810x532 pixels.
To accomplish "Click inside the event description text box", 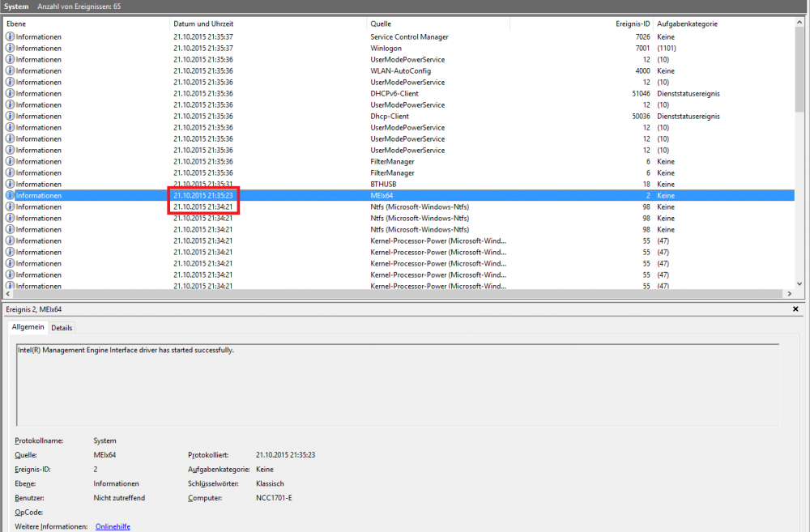I will pyautogui.click(x=397, y=385).
